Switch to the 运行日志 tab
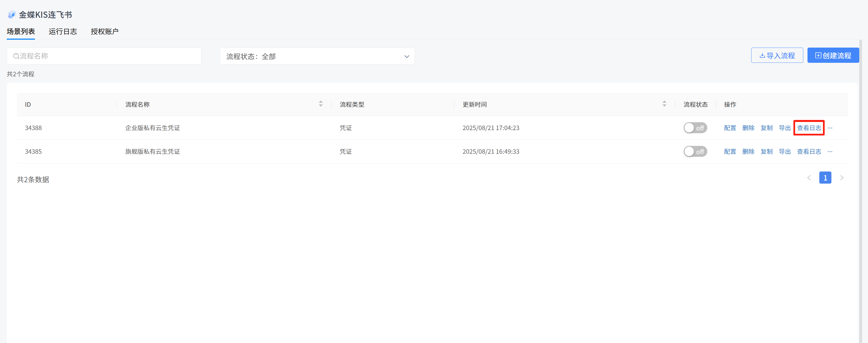The image size is (868, 343). 63,31
